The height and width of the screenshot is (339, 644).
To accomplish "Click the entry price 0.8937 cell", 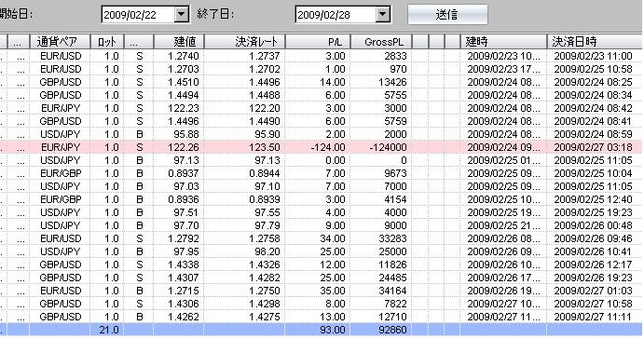I will tap(184, 173).
